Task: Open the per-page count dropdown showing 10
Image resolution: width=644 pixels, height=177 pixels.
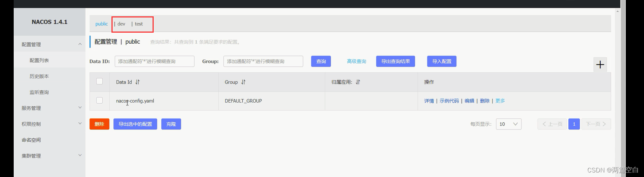Action: pyautogui.click(x=509, y=124)
